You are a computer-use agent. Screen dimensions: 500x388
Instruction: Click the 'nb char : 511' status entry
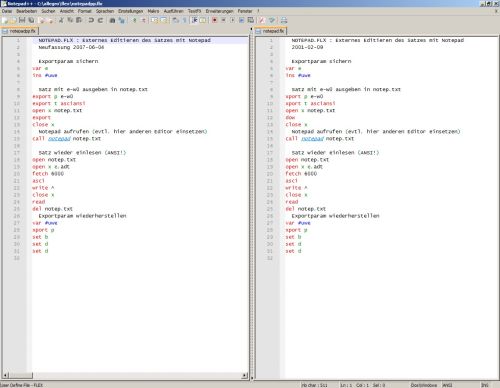click(x=314, y=385)
